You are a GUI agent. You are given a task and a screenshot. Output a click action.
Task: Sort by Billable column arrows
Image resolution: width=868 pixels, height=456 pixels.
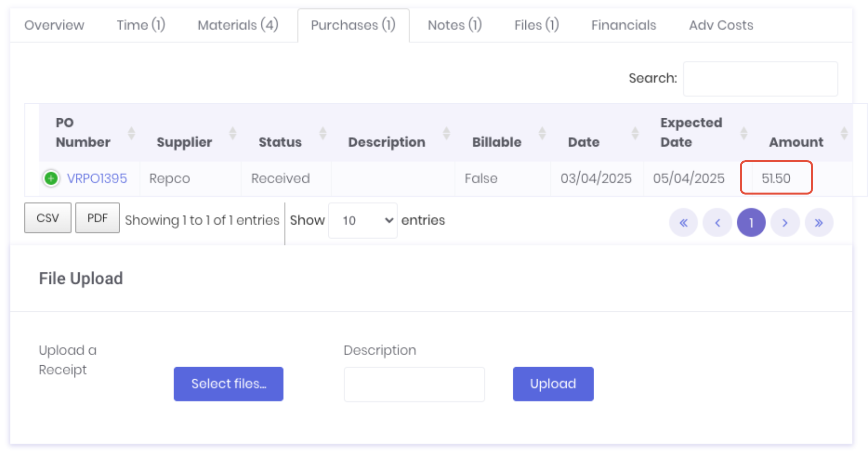[x=542, y=133]
